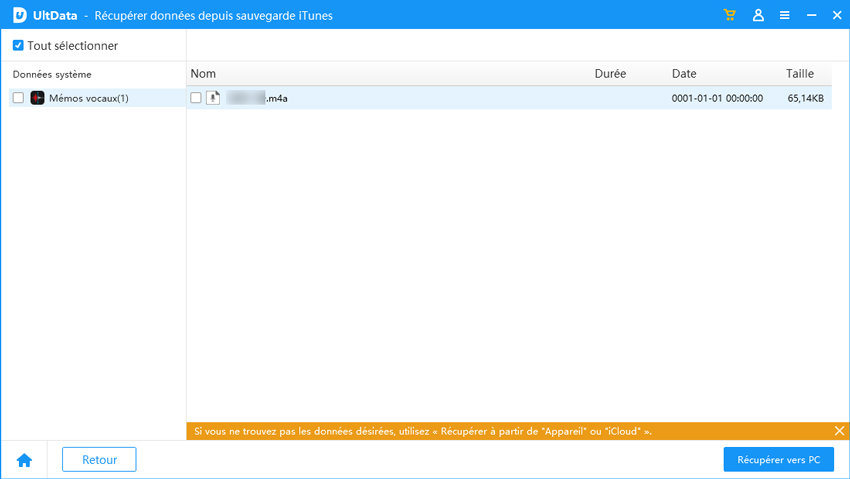Click the .m4a audio file icon
This screenshot has width=850, height=479.
213,98
